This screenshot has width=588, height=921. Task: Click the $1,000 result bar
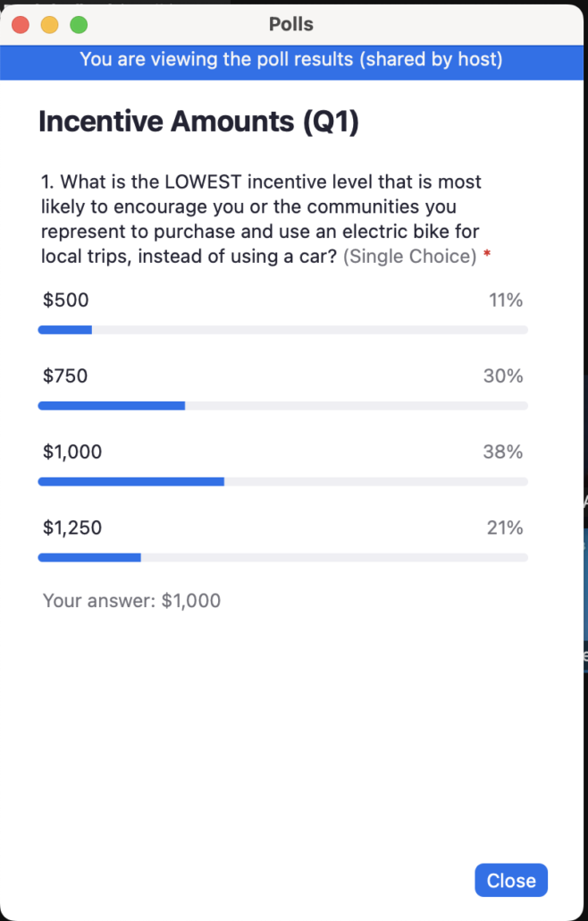click(x=282, y=481)
